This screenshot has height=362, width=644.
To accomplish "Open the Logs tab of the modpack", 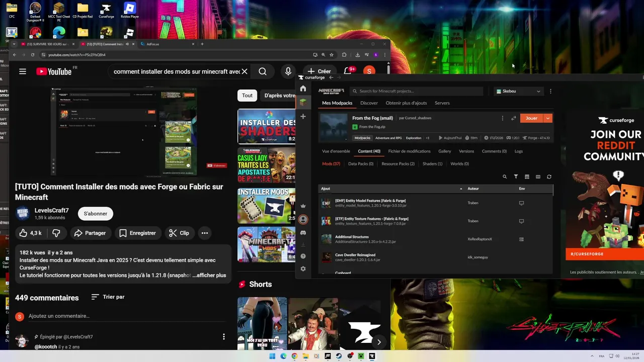I will point(518,151).
